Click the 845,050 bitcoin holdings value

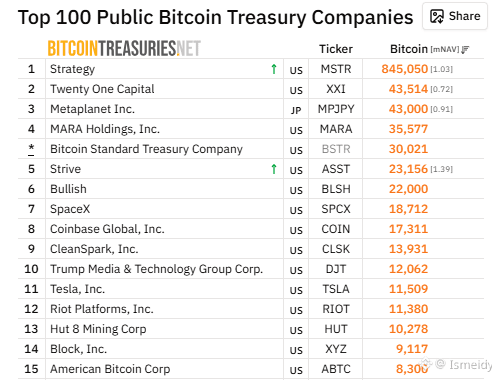(405, 69)
